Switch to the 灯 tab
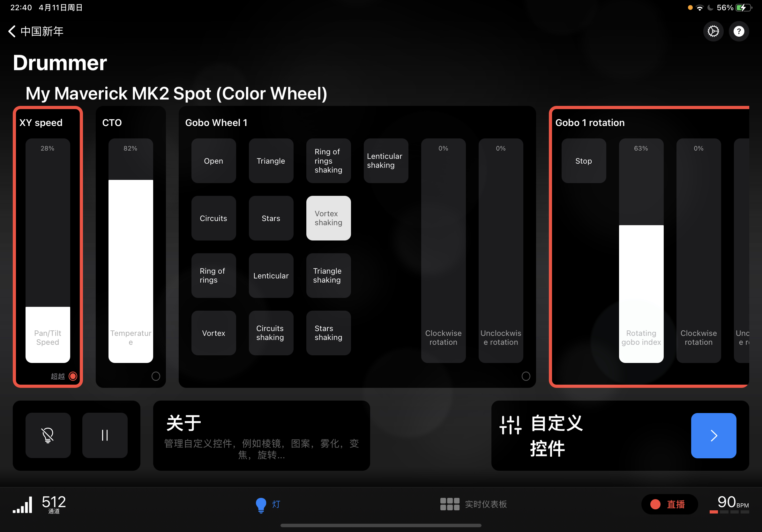The width and height of the screenshot is (762, 532). (268, 505)
